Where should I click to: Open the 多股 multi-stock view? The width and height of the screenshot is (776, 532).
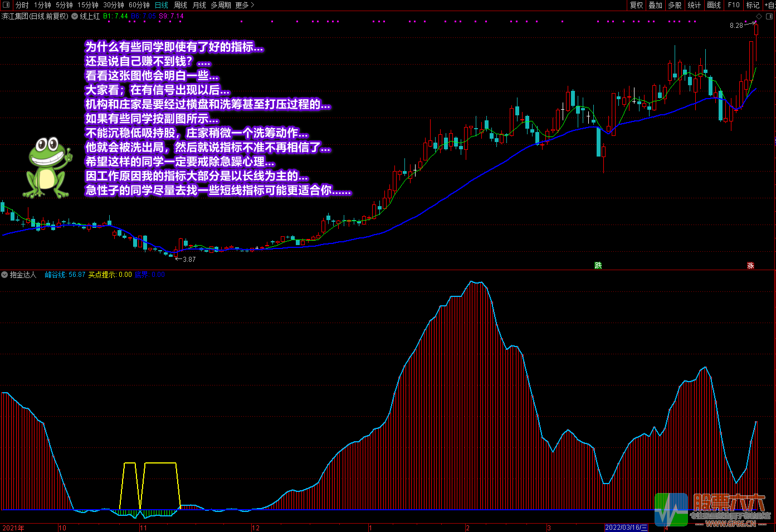[675, 5]
